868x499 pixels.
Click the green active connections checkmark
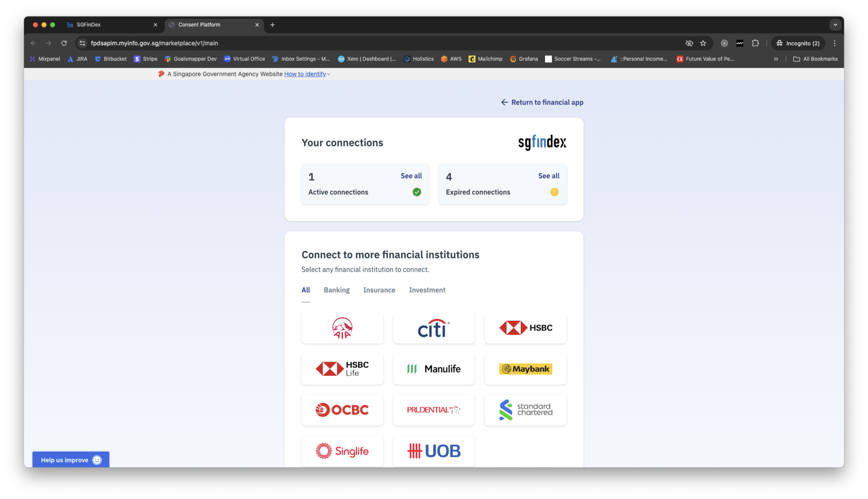pyautogui.click(x=416, y=192)
